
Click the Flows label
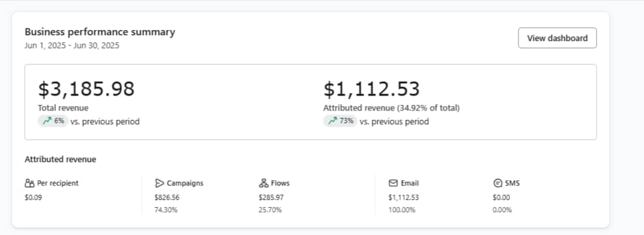tap(280, 183)
